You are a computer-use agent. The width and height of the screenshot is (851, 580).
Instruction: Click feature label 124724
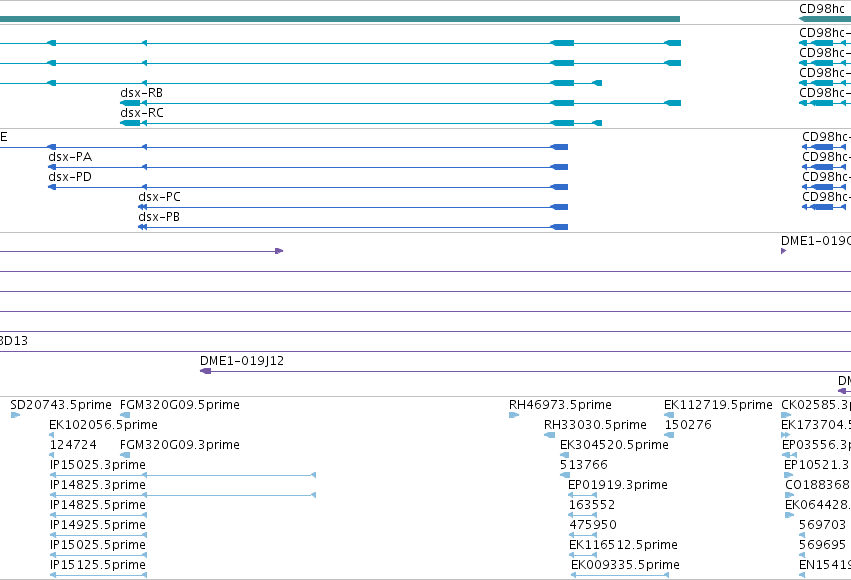(73, 445)
